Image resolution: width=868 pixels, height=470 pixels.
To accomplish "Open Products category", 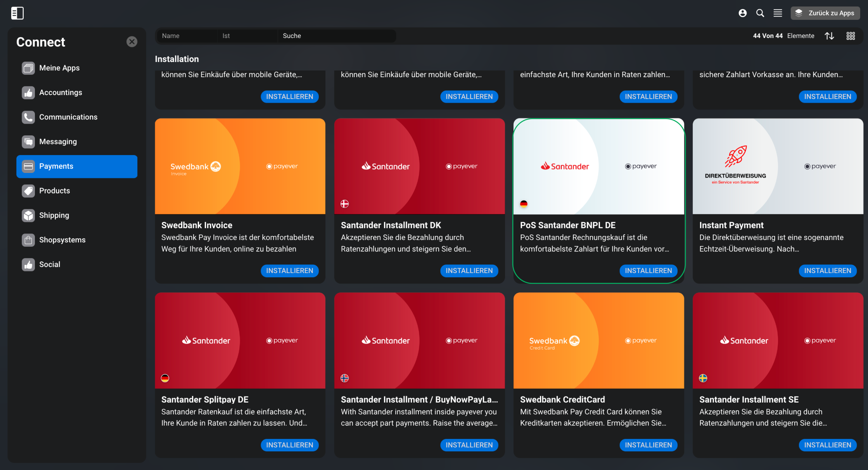I will [77, 191].
